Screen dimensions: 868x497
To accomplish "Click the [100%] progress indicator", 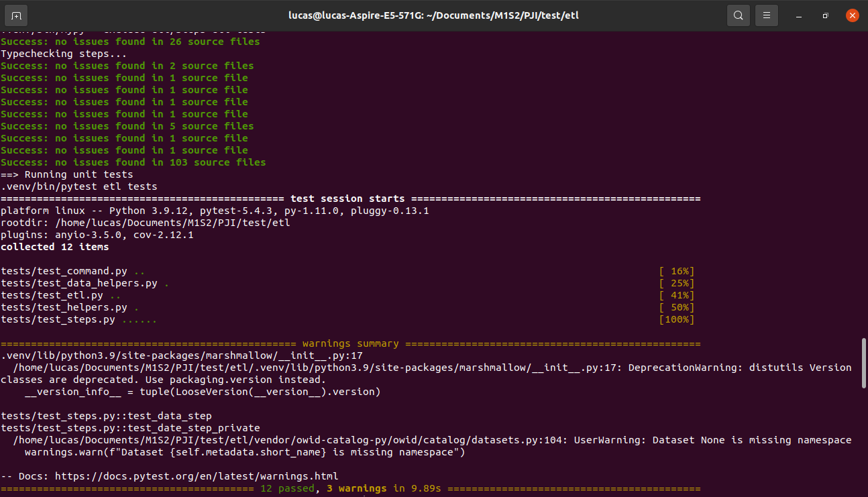I will coord(676,319).
